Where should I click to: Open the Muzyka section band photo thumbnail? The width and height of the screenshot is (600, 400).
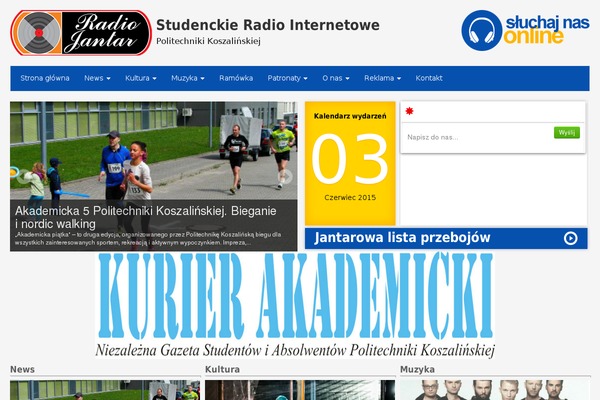495,390
